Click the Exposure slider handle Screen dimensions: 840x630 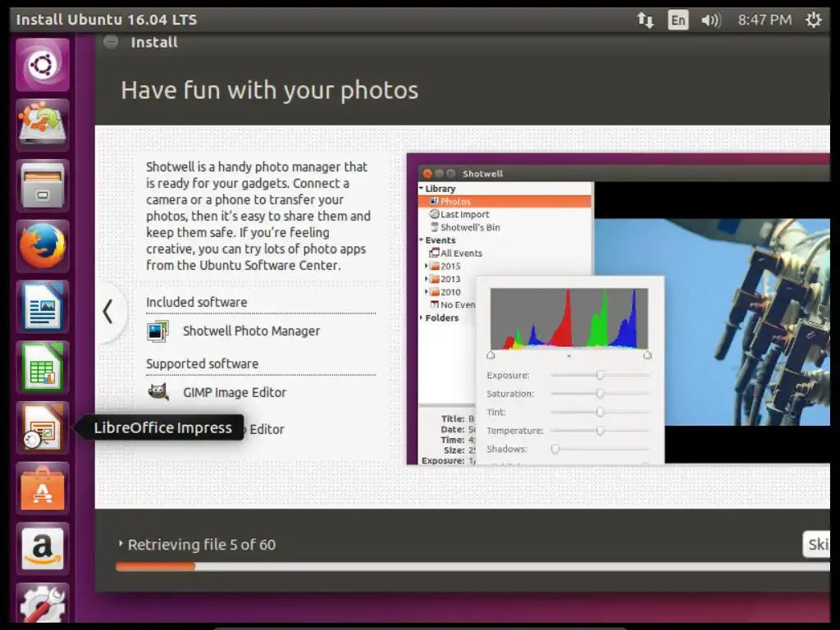click(600, 375)
